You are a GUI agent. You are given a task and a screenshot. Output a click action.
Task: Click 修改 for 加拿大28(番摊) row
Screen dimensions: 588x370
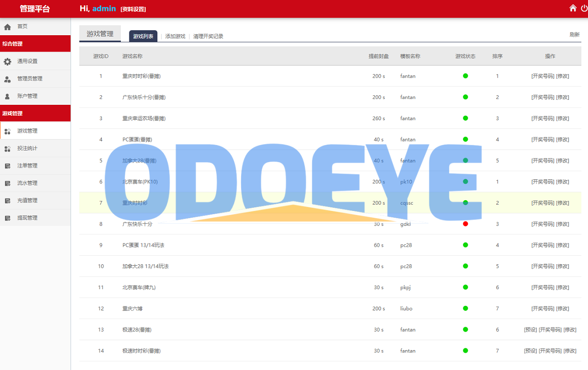pyautogui.click(x=563, y=160)
